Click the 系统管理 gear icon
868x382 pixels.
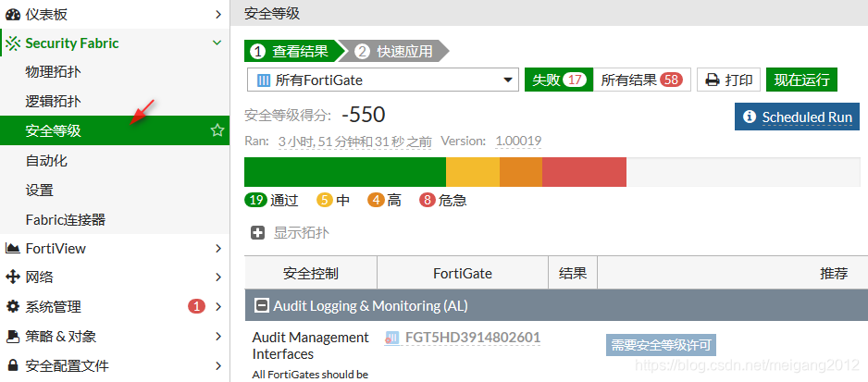(x=13, y=306)
